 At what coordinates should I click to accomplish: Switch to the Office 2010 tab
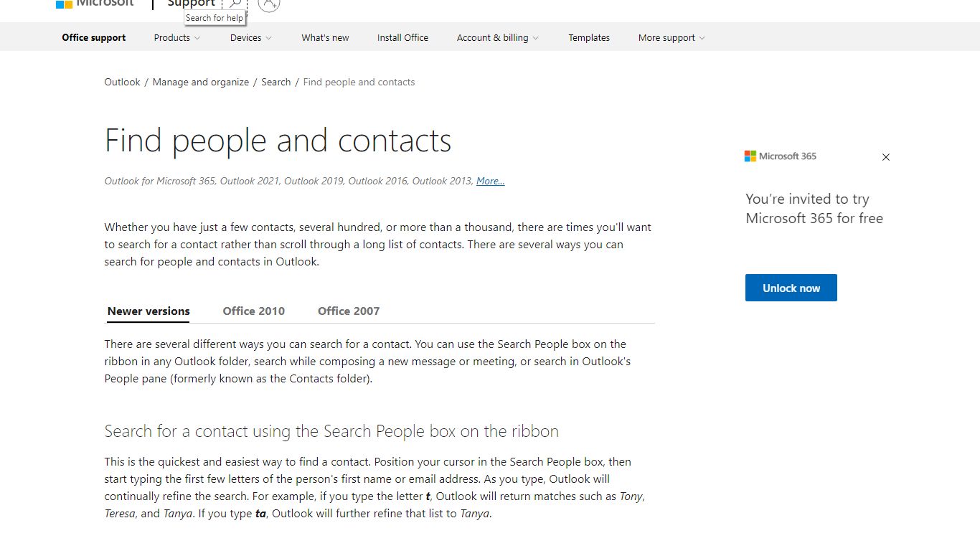pyautogui.click(x=254, y=311)
